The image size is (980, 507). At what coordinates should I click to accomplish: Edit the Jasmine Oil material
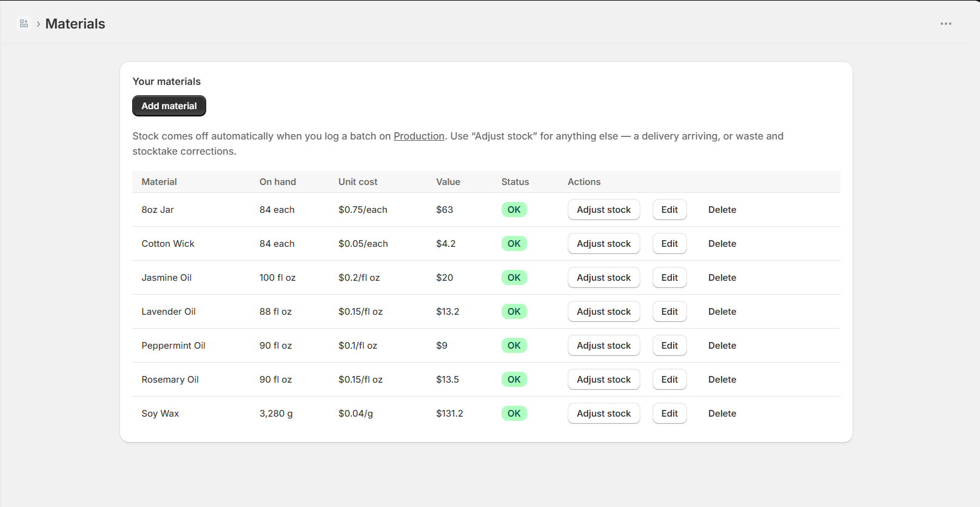(x=670, y=277)
